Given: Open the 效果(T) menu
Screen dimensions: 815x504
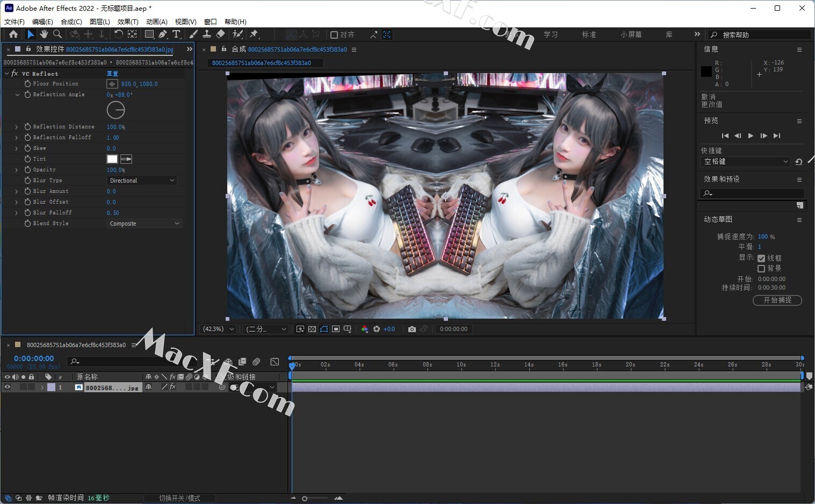Looking at the screenshot, I should click(x=128, y=21).
